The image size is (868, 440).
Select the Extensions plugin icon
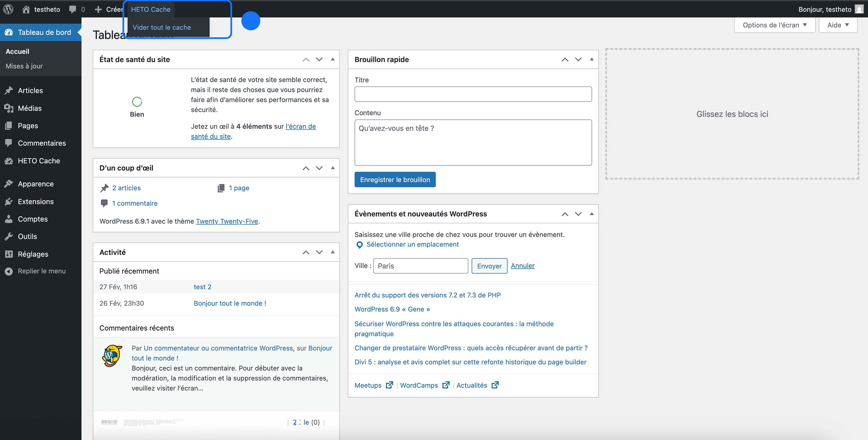point(9,201)
